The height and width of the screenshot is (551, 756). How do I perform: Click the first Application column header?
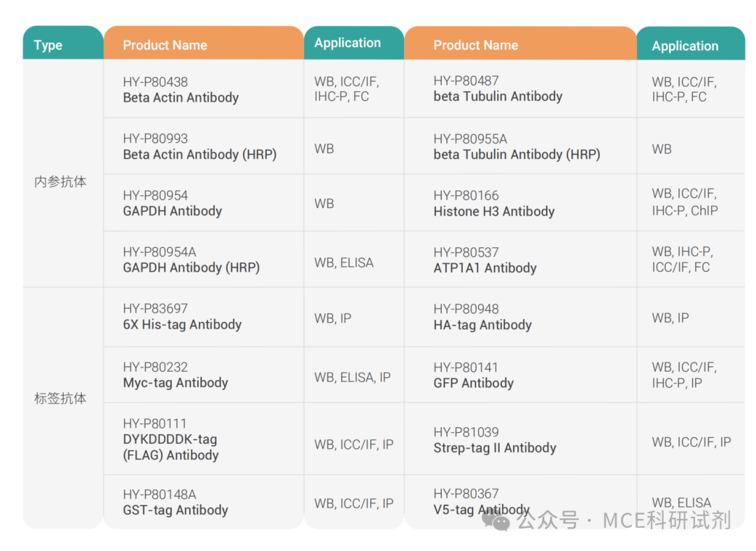347,43
